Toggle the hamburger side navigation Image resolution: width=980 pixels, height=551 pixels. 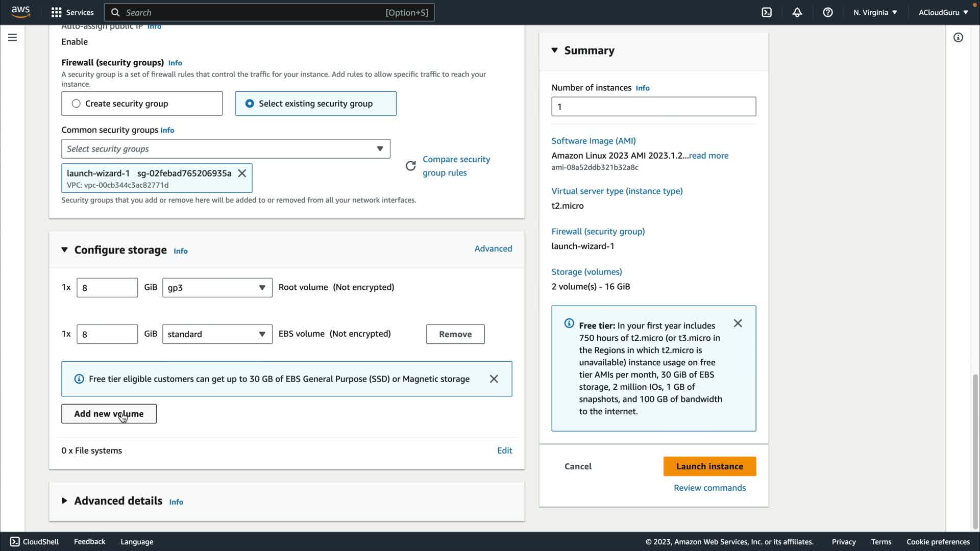pos(12,37)
